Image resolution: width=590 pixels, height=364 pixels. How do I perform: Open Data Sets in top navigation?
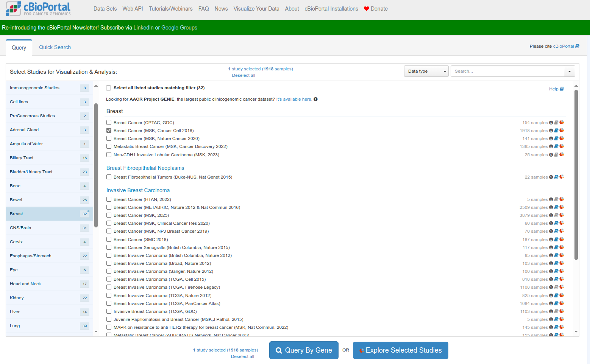click(105, 9)
